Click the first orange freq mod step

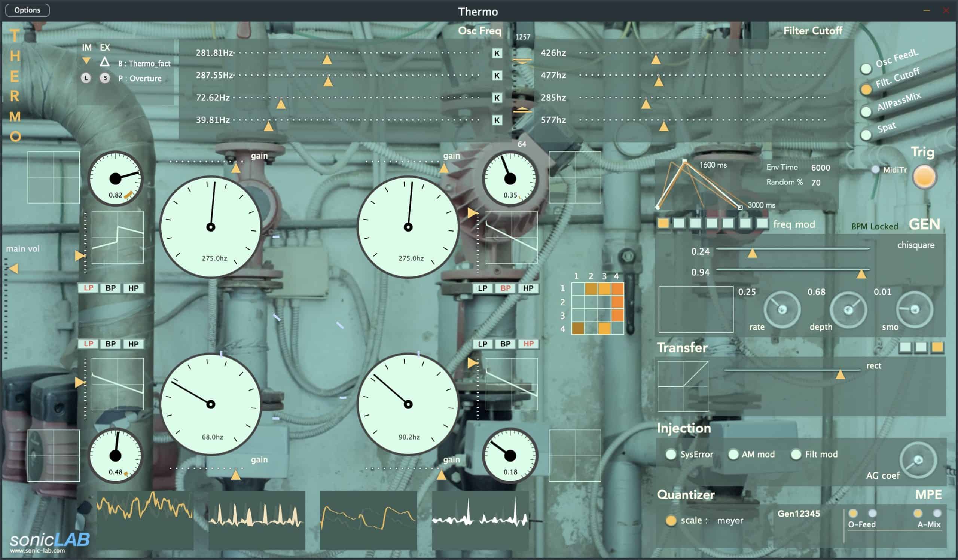coord(663,223)
